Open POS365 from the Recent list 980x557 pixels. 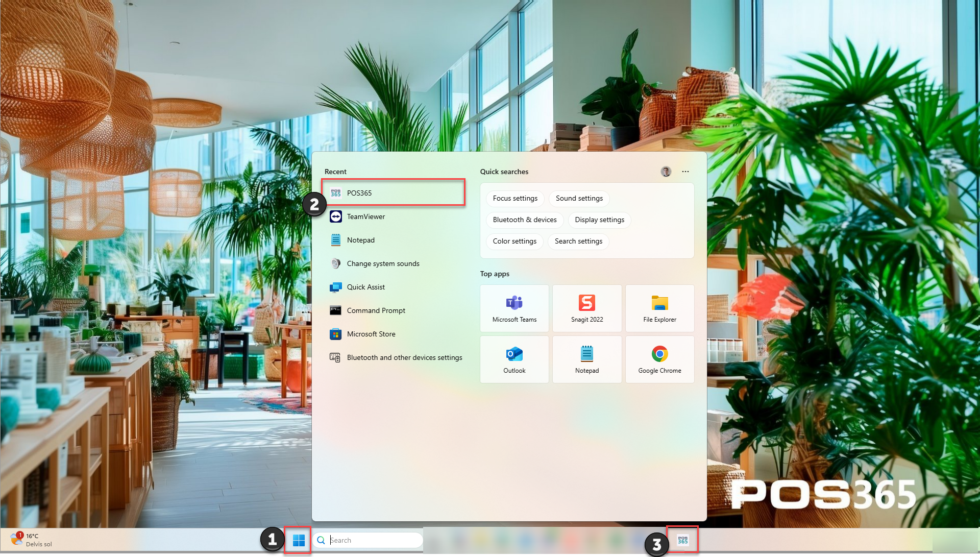click(393, 193)
